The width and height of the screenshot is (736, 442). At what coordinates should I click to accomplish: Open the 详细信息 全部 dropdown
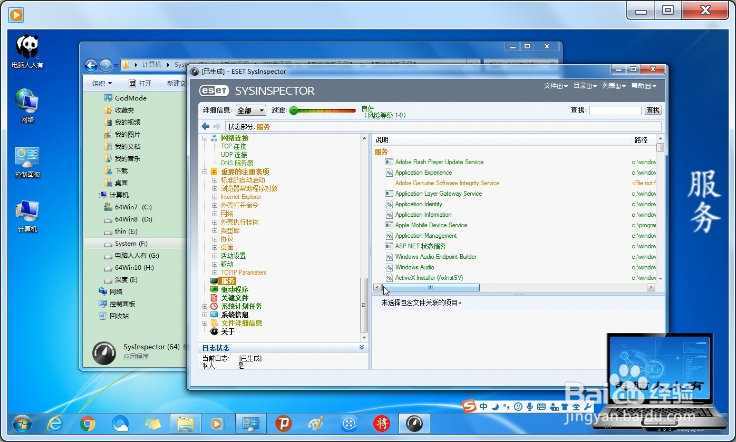(x=251, y=110)
